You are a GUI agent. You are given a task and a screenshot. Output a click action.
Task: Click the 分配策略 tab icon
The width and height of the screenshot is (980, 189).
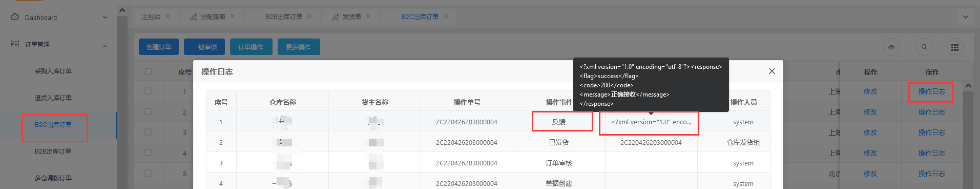193,17
